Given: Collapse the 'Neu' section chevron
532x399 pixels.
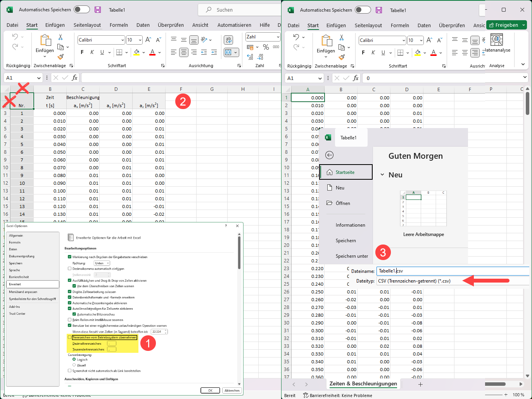Looking at the screenshot, I should [x=382, y=175].
